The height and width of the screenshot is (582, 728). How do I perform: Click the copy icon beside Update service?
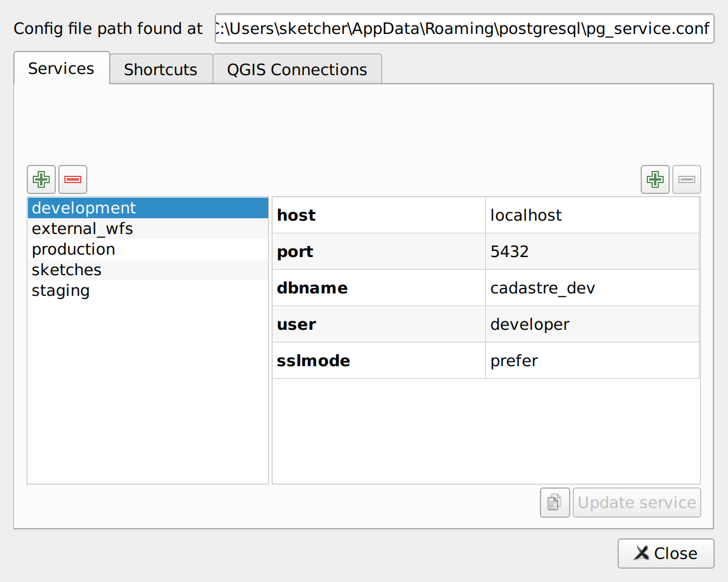tap(554, 503)
